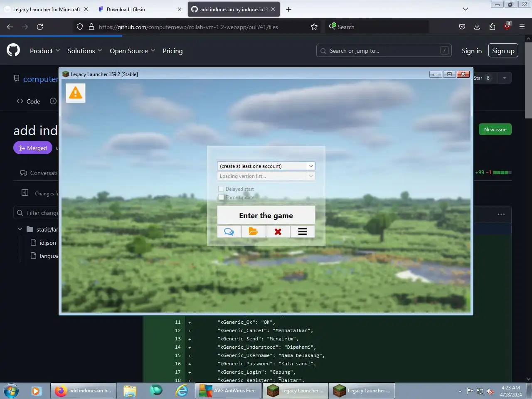Screen dimensions: 532x399
Task: Open Windows Start menu
Action: [x=11, y=391]
